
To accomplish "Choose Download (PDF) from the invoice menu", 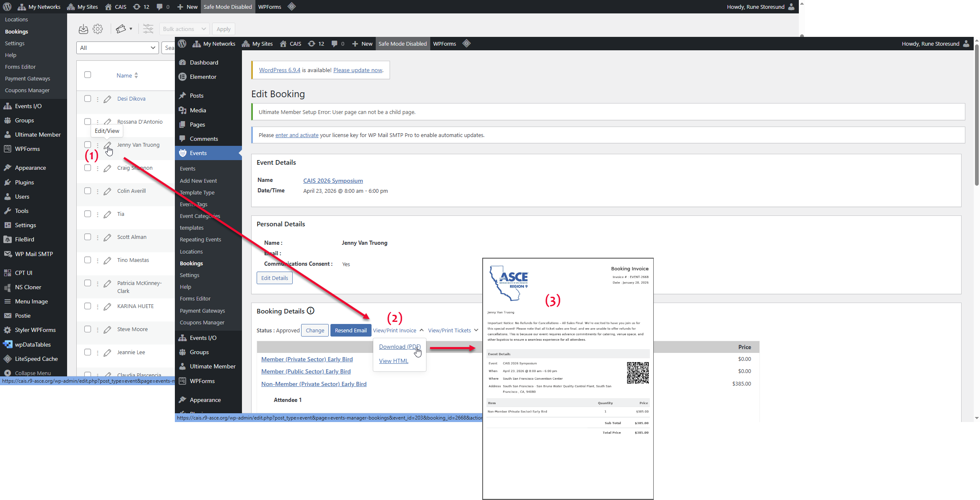I will [x=400, y=347].
